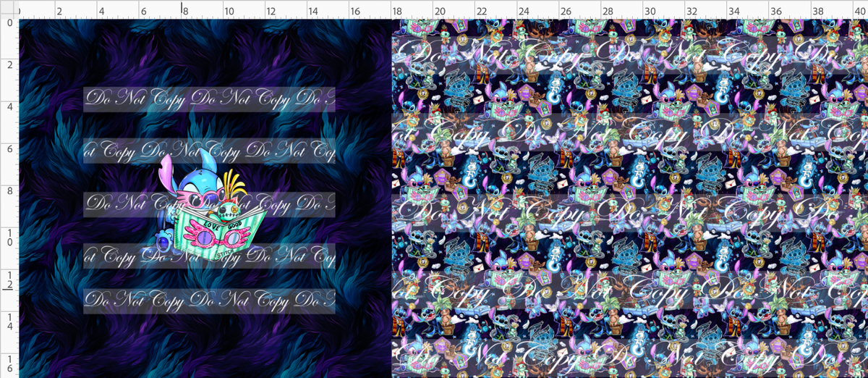The width and height of the screenshot is (868, 378).
Task: Click the green book Stitch is holding
Action: coord(219,232)
